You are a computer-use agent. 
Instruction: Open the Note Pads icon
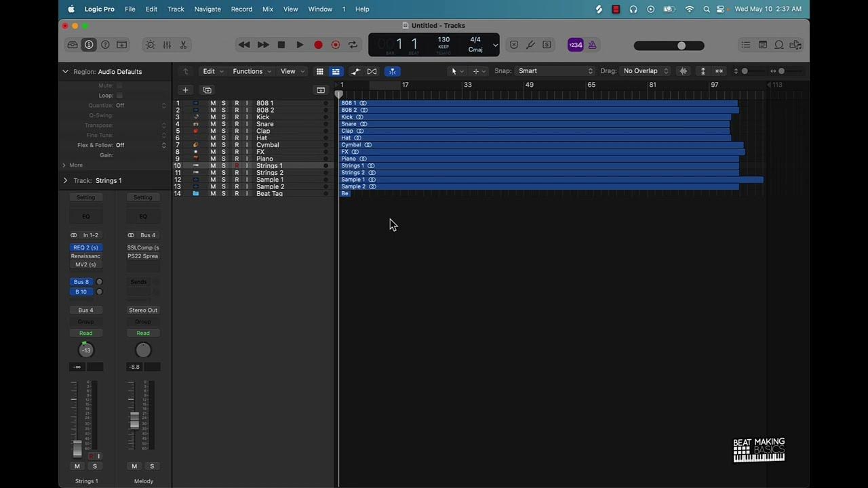click(763, 45)
